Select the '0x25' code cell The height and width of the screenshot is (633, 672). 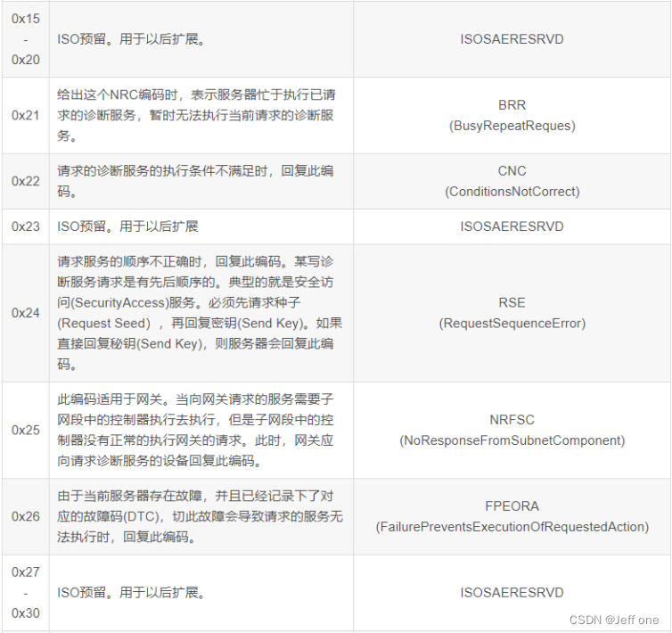click(x=26, y=430)
